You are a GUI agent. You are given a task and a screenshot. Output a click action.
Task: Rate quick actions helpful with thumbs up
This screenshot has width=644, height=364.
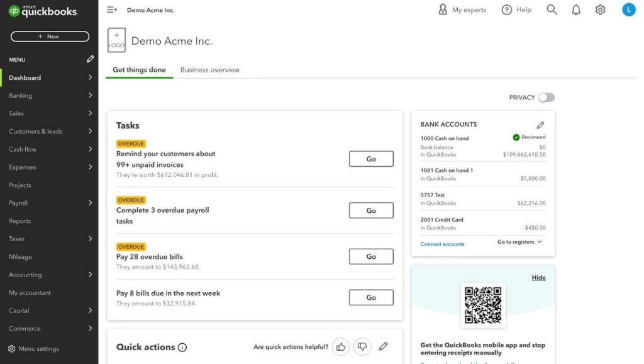tap(340, 346)
